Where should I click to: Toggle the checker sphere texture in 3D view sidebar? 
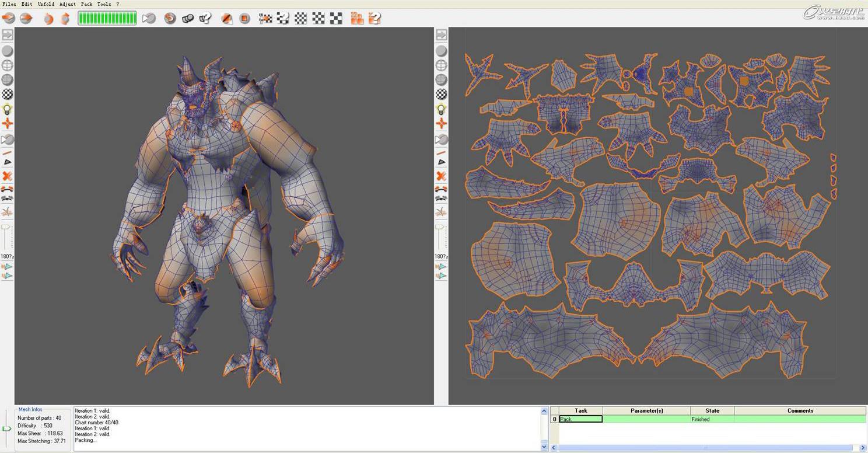[8, 94]
